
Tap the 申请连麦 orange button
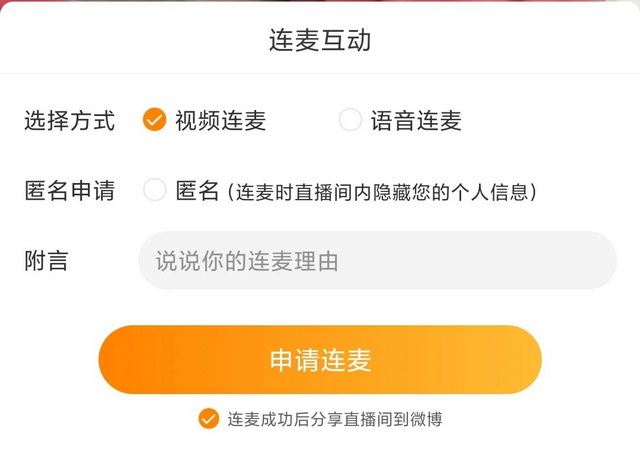click(320, 360)
